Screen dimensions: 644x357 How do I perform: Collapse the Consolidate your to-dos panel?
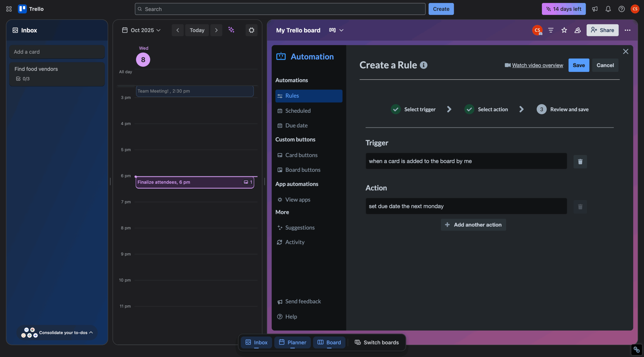point(91,332)
